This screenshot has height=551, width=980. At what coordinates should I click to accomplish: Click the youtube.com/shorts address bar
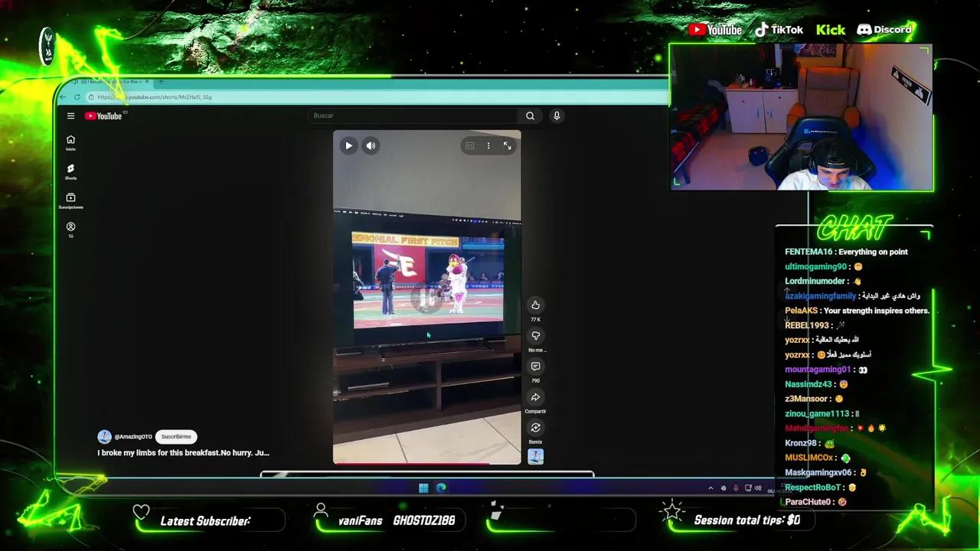pyautogui.click(x=375, y=97)
